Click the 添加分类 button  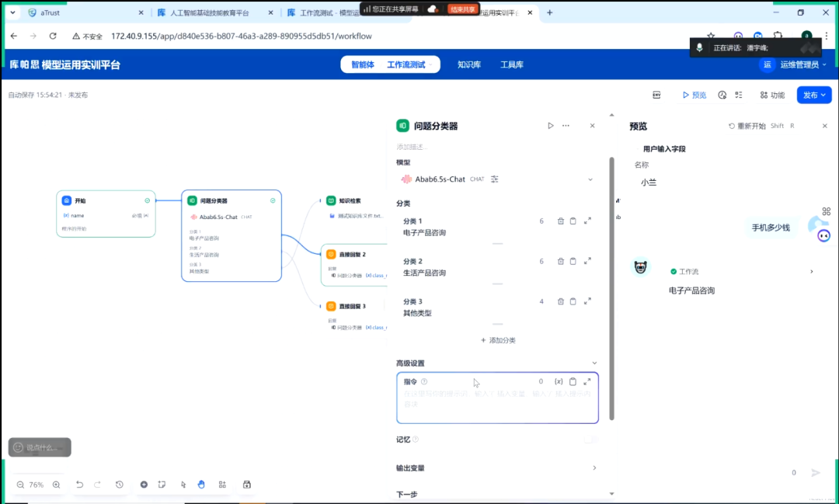tap(498, 340)
